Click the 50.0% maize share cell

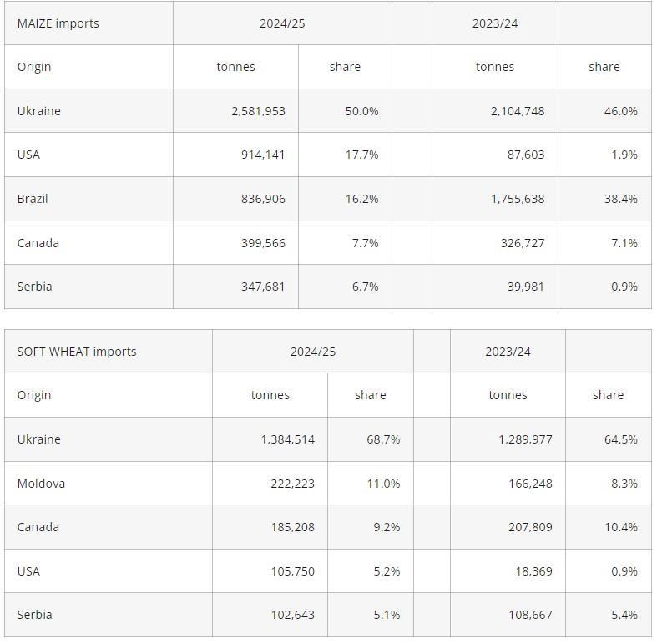(361, 111)
